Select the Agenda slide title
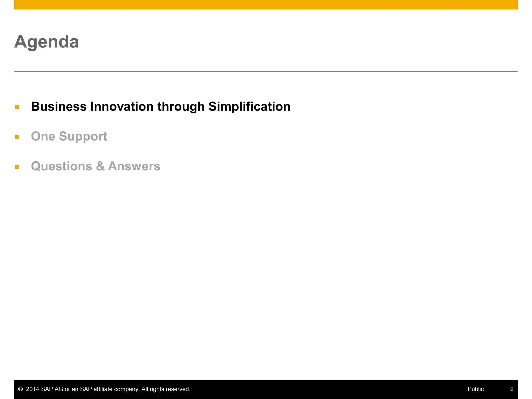This screenshot has height=399, width=532. click(46, 42)
